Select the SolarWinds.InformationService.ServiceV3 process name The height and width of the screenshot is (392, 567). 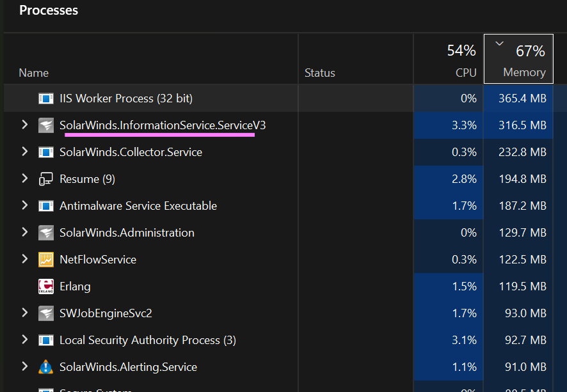163,125
